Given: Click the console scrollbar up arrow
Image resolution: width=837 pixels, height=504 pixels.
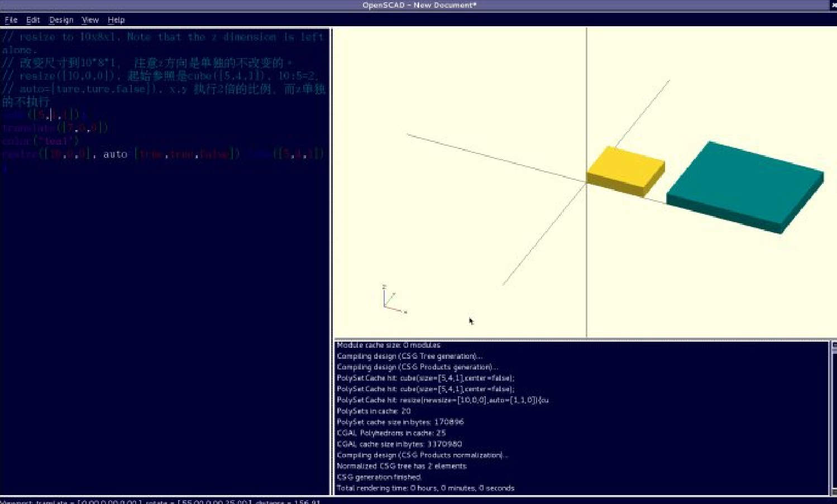Looking at the screenshot, I should (834, 345).
